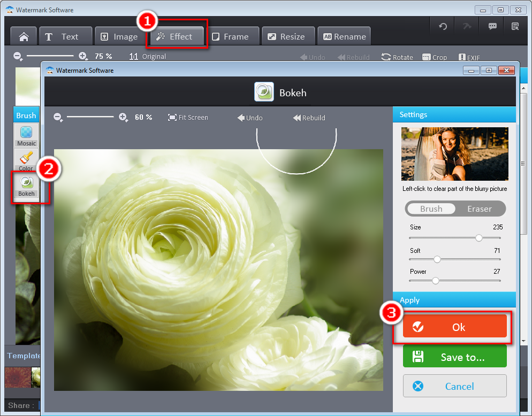
Task: Switch to the Text tab
Action: click(65, 36)
